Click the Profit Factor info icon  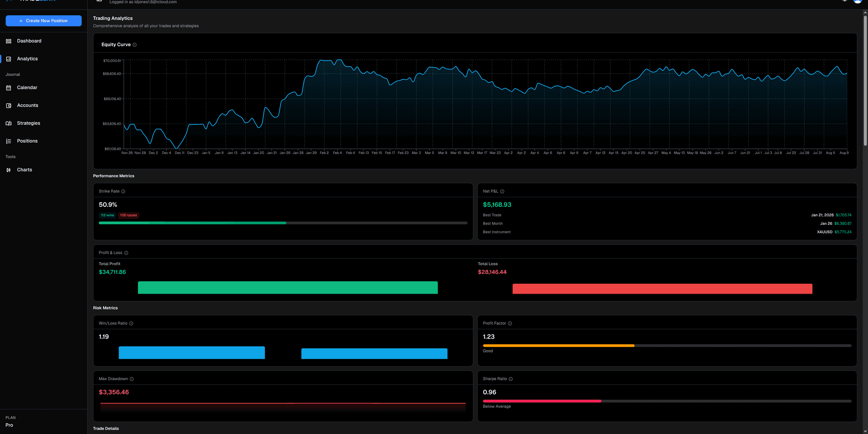click(510, 324)
